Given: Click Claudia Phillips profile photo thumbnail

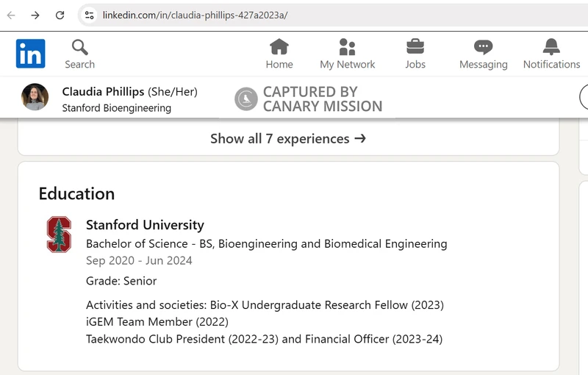Looking at the screenshot, I should tap(35, 97).
